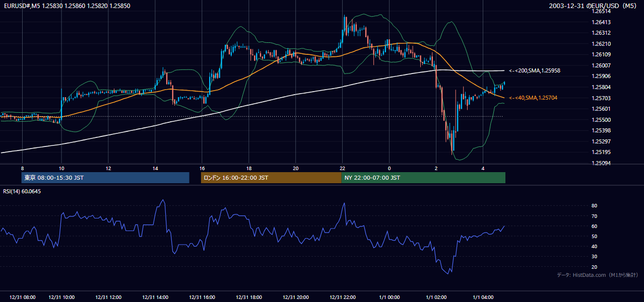Click the 1/1 02:00 date label
Screen dimensions: 644x302
click(436, 297)
